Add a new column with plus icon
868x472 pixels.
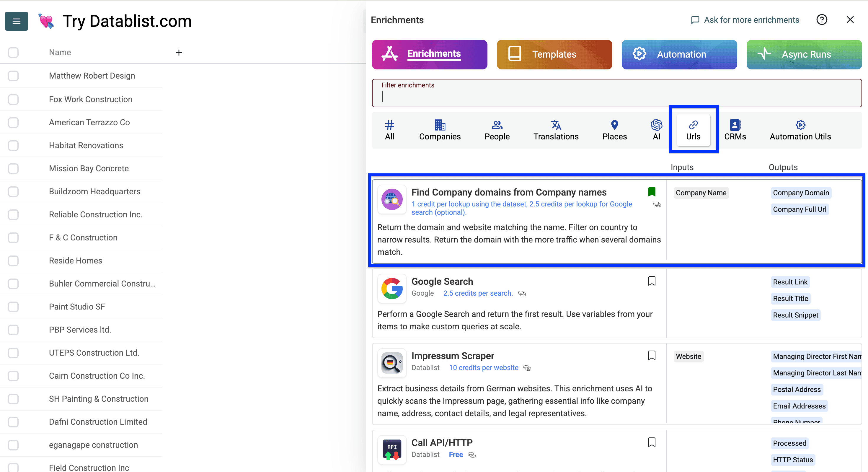pos(179,53)
